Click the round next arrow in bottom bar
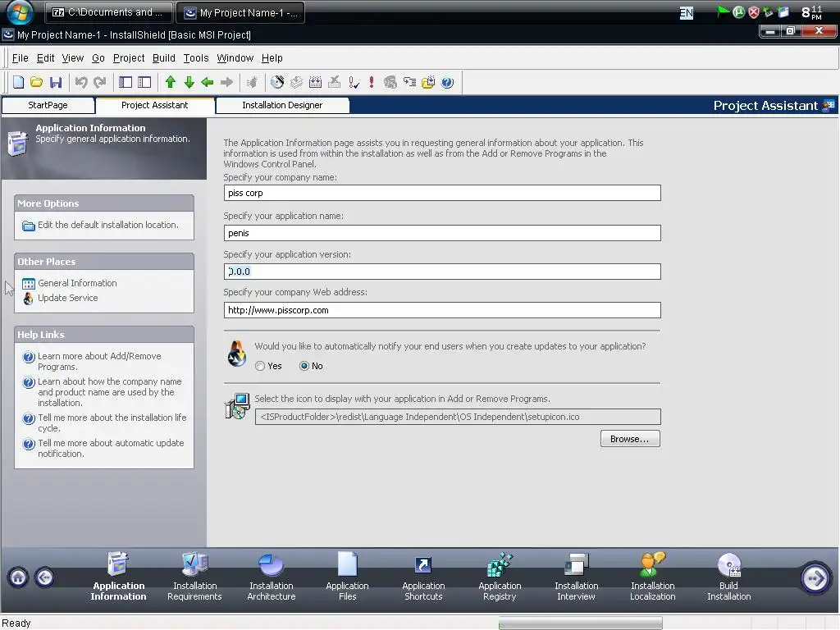This screenshot has width=840, height=630. pos(815,577)
